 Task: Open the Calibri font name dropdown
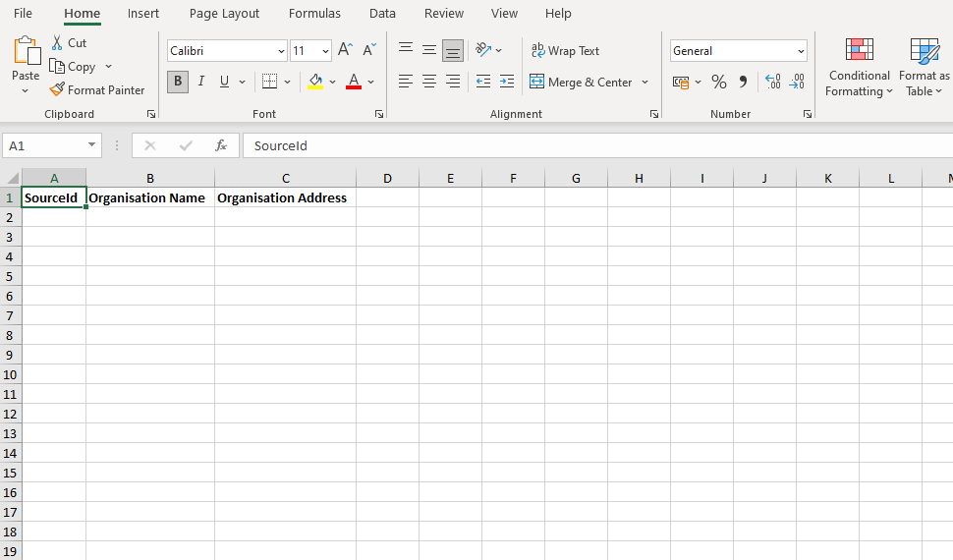click(x=281, y=51)
